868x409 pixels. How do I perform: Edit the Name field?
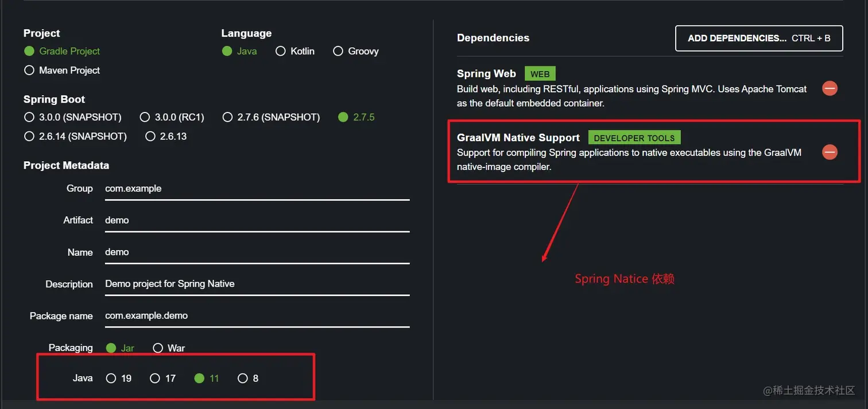click(x=257, y=252)
